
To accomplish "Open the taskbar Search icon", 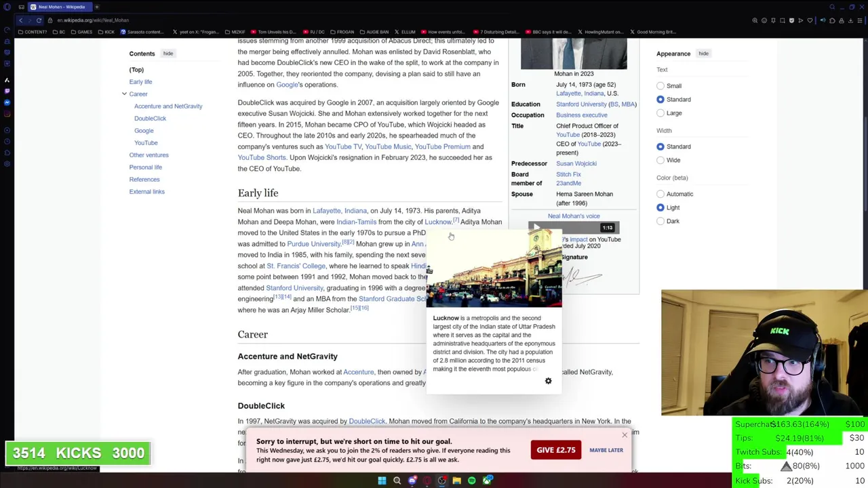I will pos(397,481).
